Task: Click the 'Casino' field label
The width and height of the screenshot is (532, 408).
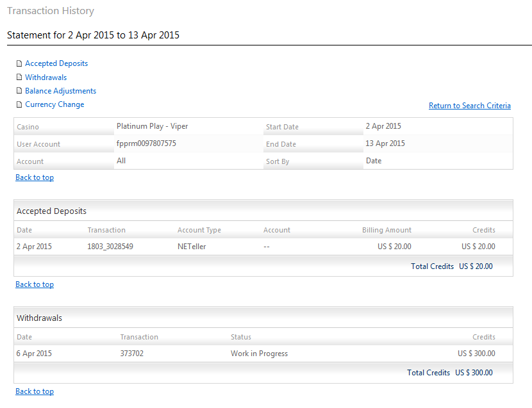Action: click(x=28, y=127)
